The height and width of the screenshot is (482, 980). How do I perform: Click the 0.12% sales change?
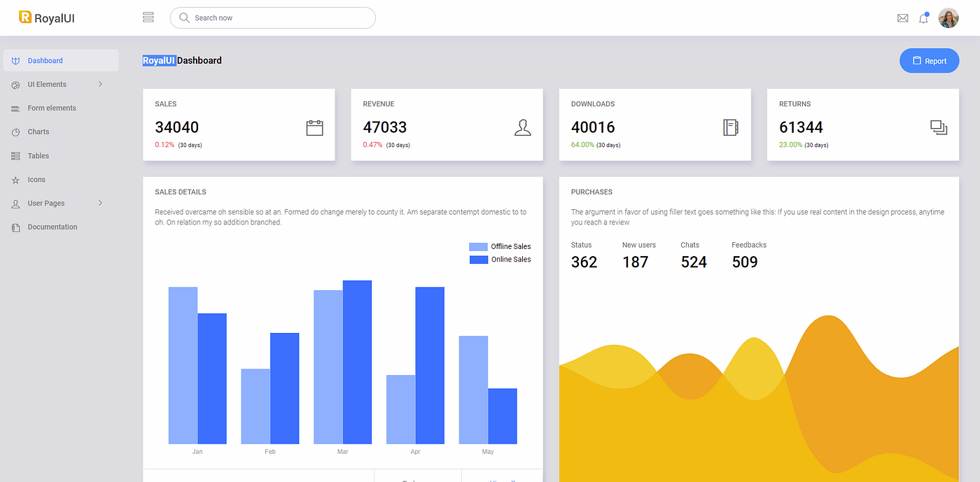pyautogui.click(x=164, y=145)
